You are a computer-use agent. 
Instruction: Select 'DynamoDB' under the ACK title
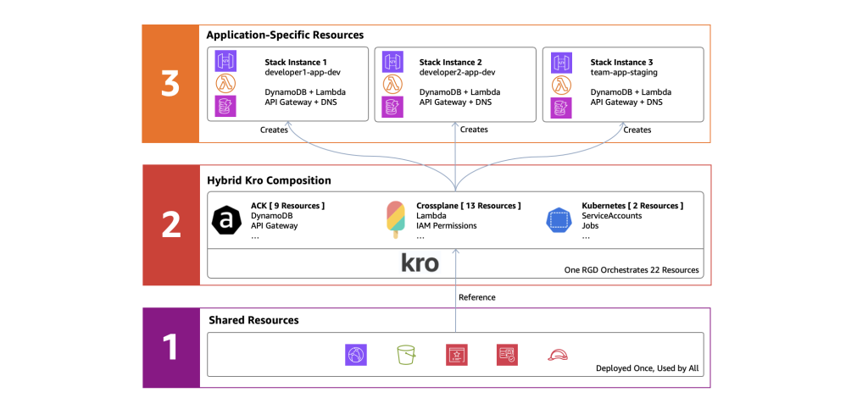pos(272,216)
